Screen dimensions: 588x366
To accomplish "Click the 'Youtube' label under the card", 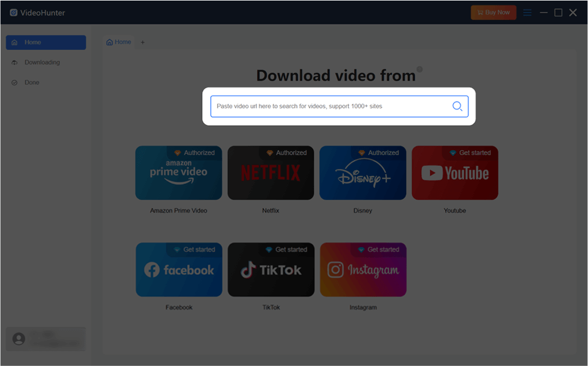I will [x=455, y=210].
